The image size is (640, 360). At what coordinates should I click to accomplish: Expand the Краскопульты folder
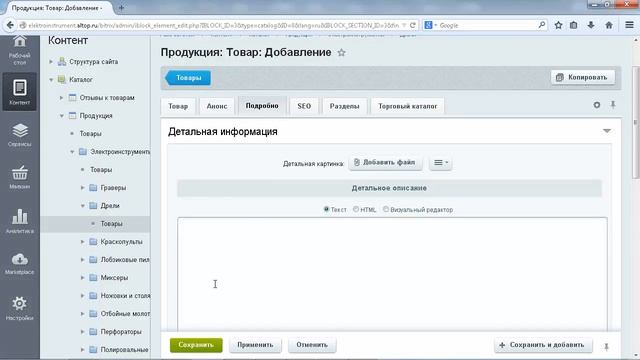pyautogui.click(x=82, y=242)
